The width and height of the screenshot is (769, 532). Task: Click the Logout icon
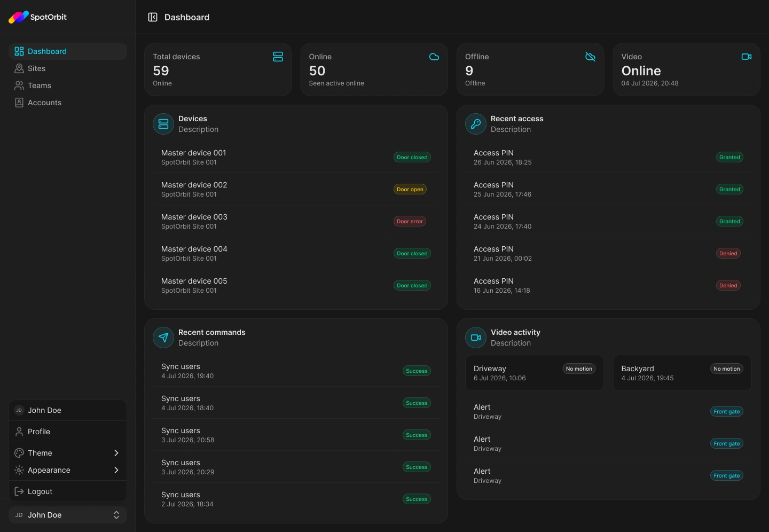click(x=19, y=491)
